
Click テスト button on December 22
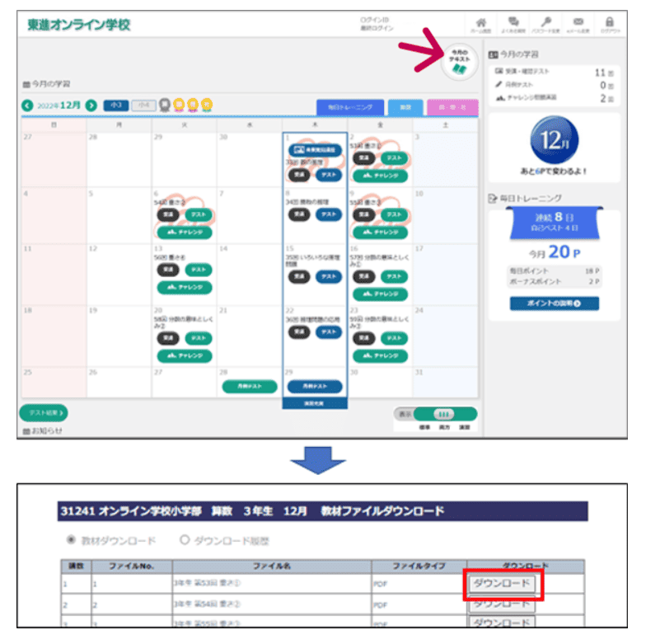tap(329, 332)
